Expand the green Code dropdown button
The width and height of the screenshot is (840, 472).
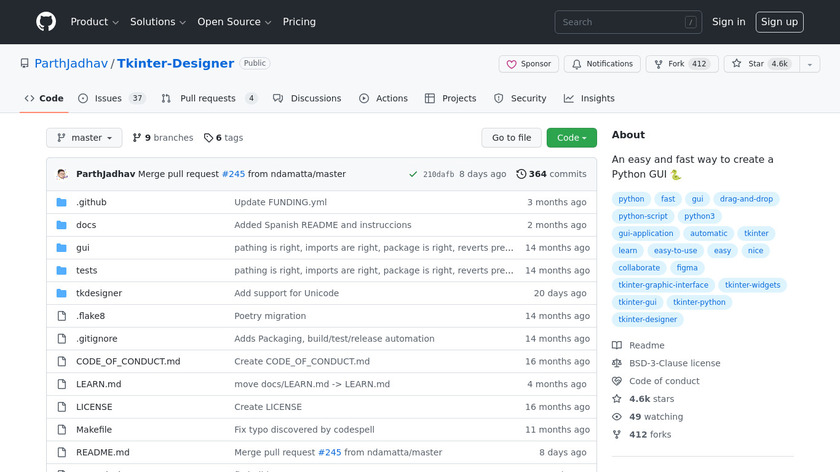[571, 138]
